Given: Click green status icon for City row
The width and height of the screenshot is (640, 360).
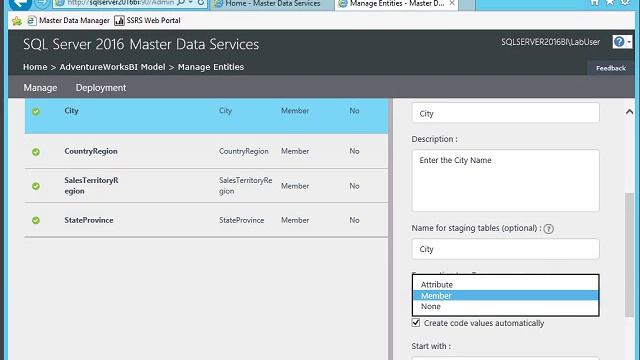Looking at the screenshot, I should pyautogui.click(x=36, y=111).
